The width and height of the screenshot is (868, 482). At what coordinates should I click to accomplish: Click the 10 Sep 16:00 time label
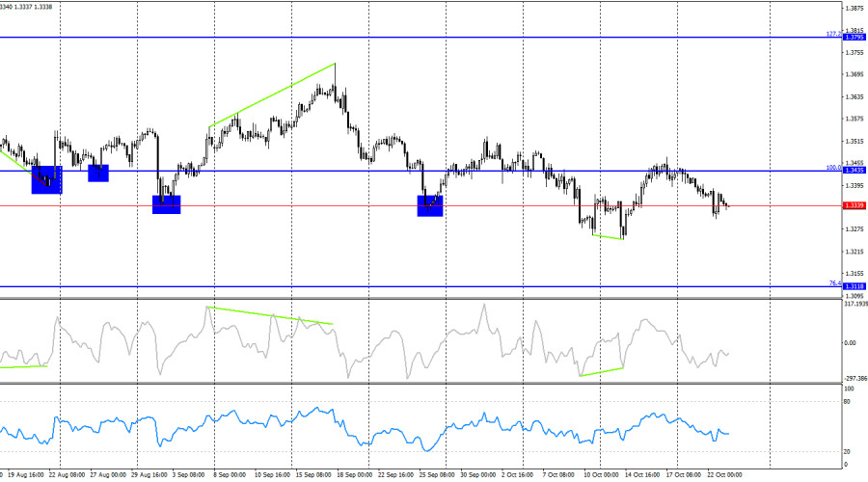click(272, 475)
